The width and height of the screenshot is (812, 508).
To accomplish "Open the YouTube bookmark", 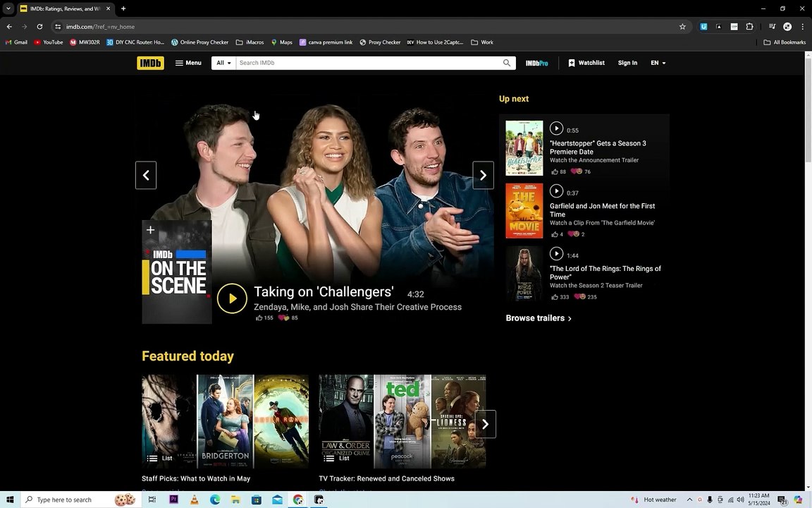I will click(x=49, y=42).
